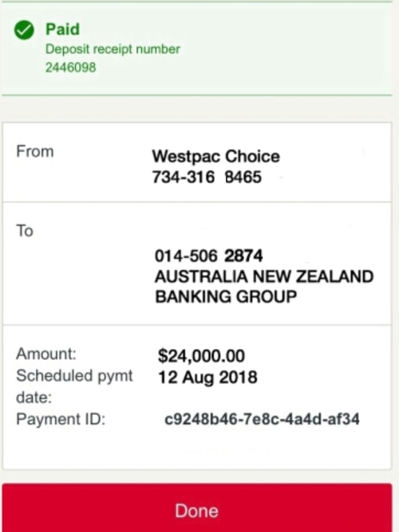Image resolution: width=399 pixels, height=532 pixels.
Task: Click the Payment ID label
Action: [60, 419]
